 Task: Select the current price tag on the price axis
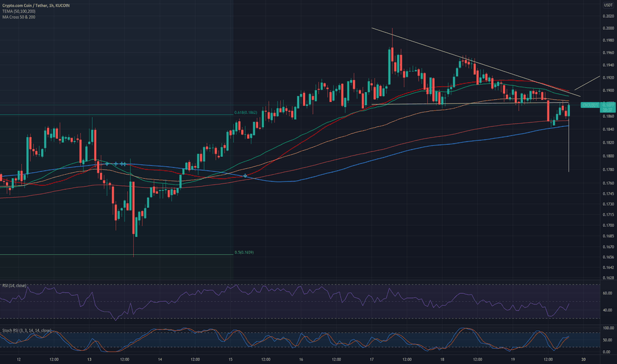click(608, 107)
